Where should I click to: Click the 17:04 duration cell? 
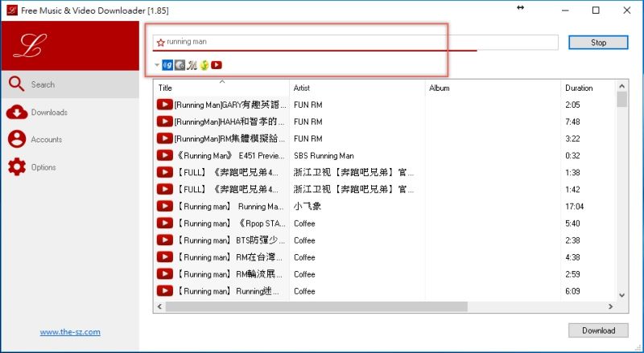coord(574,207)
